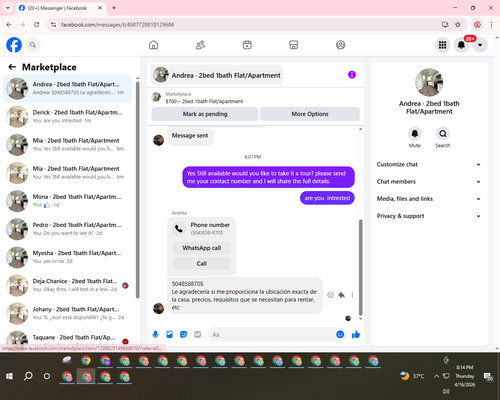Open Chrome three-dot menu
This screenshot has width=500, height=400.
491,25
